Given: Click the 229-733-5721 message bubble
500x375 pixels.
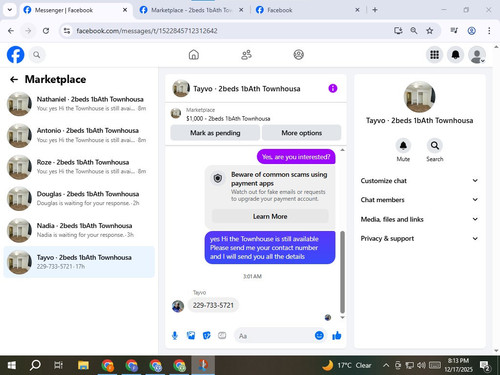Looking at the screenshot, I should pos(213,305).
